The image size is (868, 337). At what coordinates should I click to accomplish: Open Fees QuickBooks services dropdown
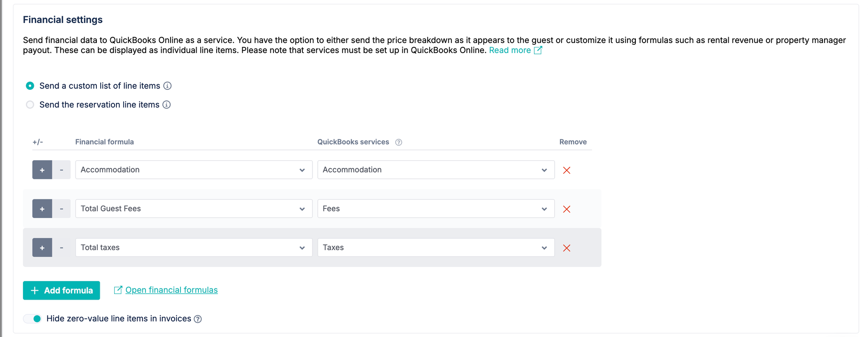(x=436, y=208)
